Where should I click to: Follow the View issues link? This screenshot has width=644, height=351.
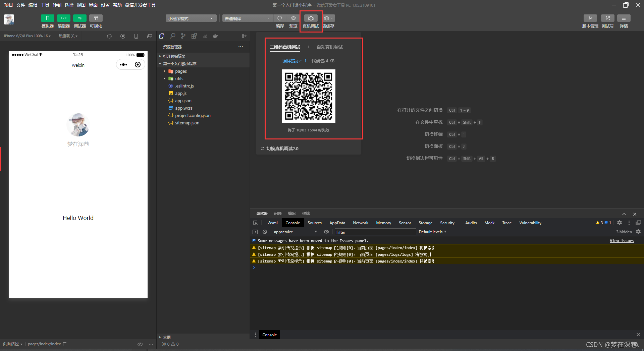622,241
